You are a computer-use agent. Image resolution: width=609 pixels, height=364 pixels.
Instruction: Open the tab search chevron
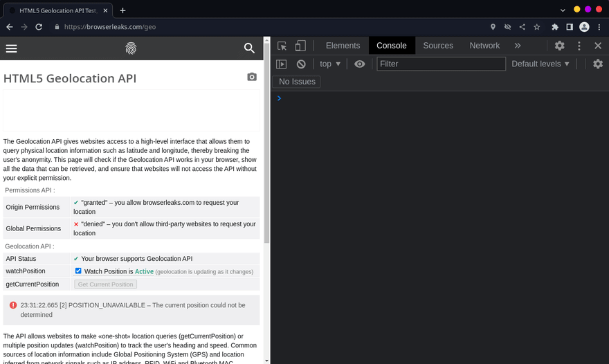tap(563, 10)
